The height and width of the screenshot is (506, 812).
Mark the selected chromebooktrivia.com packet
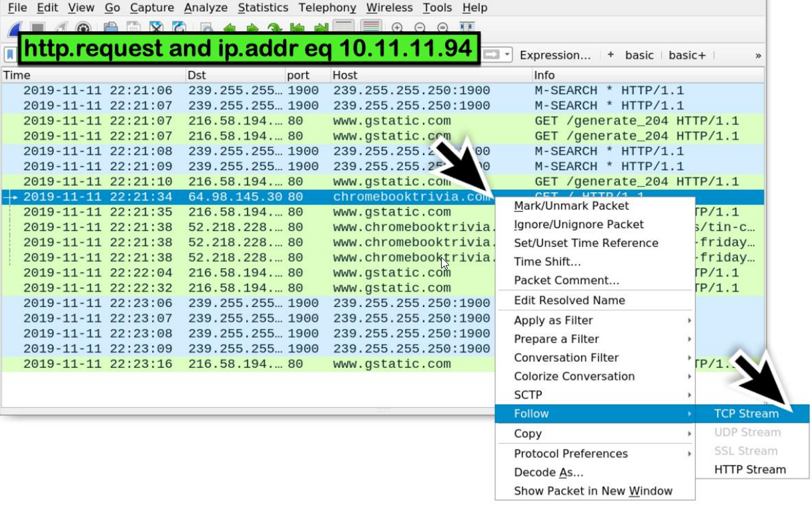[x=570, y=206]
